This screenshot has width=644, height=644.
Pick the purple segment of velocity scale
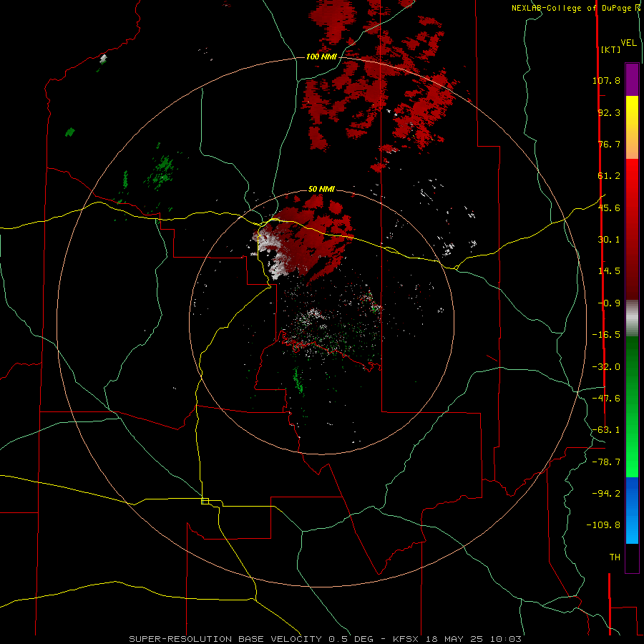pyautogui.click(x=632, y=79)
